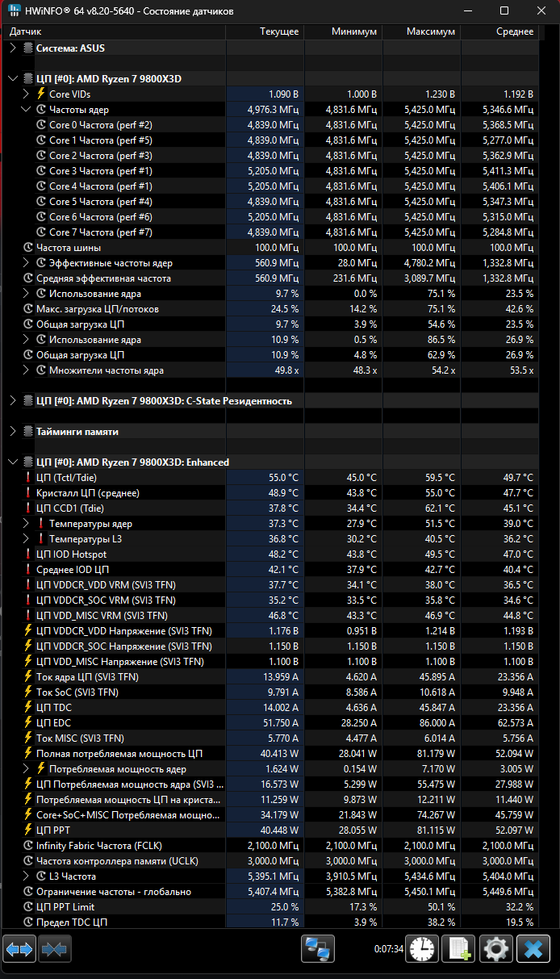Expand the Тайминги памяти group

(x=12, y=432)
